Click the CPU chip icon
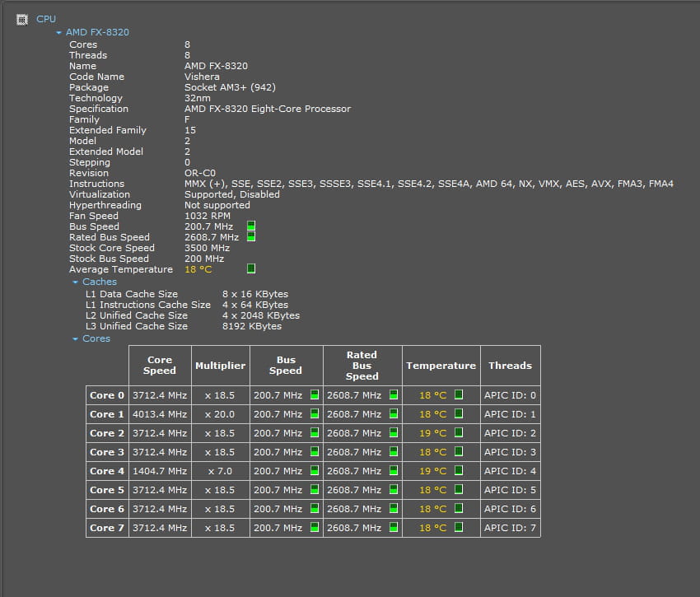This screenshot has width=700, height=597. (22, 20)
